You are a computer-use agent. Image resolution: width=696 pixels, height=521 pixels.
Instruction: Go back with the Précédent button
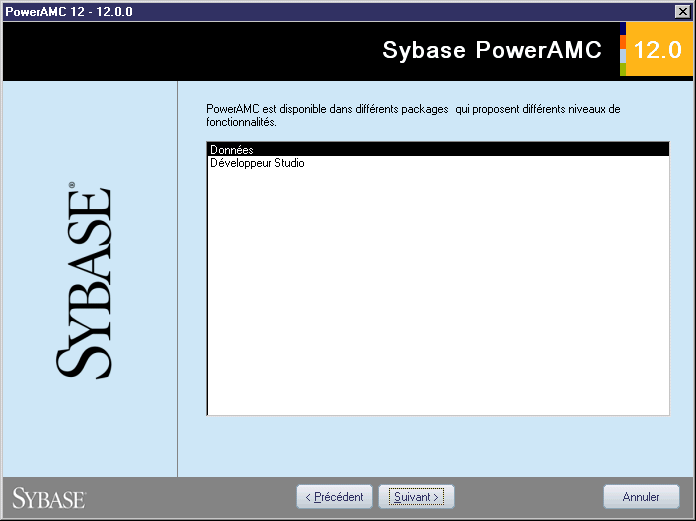click(x=334, y=497)
